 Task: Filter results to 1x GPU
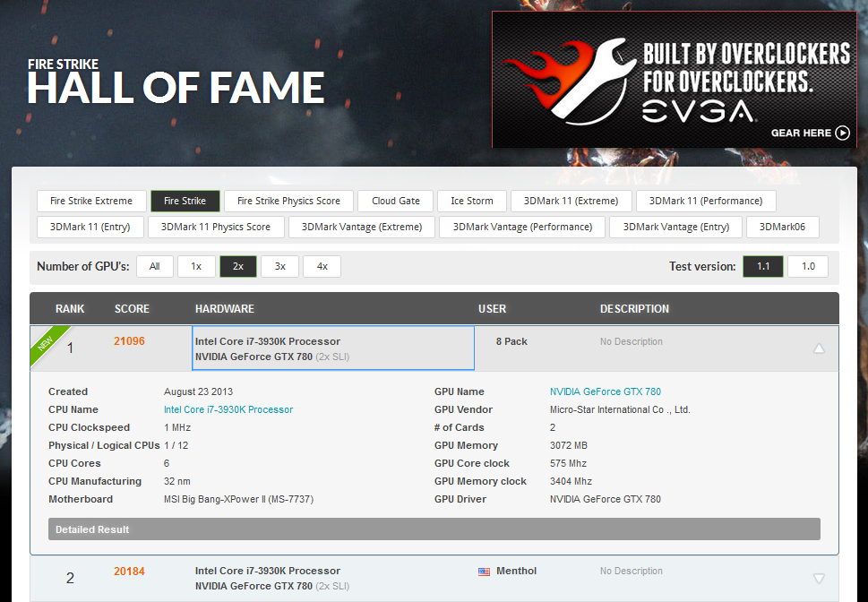196,266
